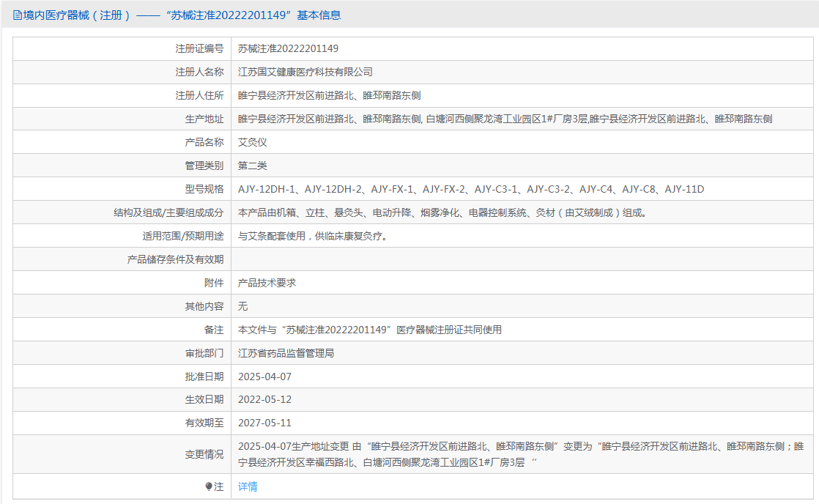Select the registration number 苏械注准20222201149 value
The image size is (819, 504).
[289, 48]
